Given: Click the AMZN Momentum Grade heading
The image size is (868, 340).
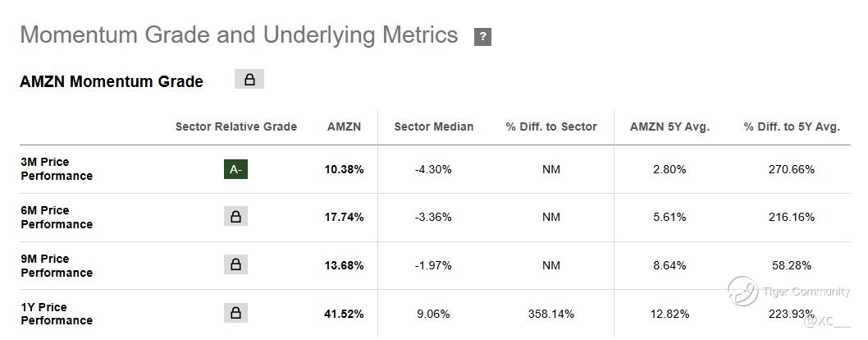Looking at the screenshot, I should click(x=112, y=81).
